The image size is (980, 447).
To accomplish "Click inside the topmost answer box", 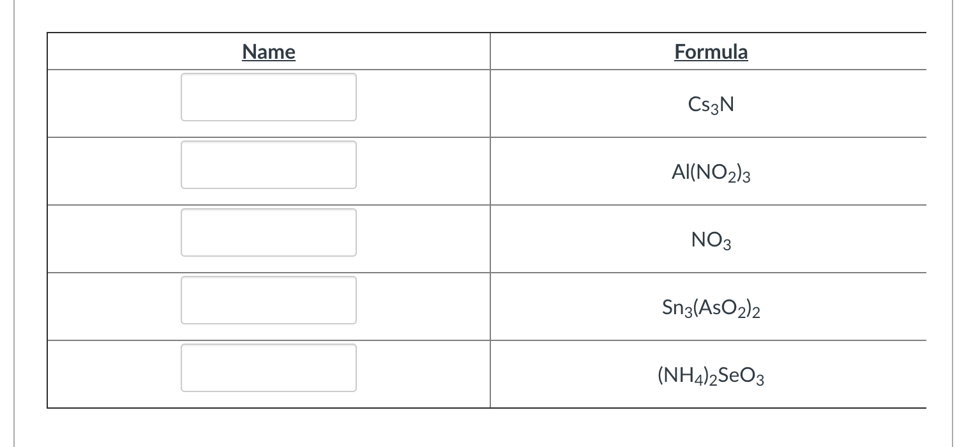I will click(268, 97).
